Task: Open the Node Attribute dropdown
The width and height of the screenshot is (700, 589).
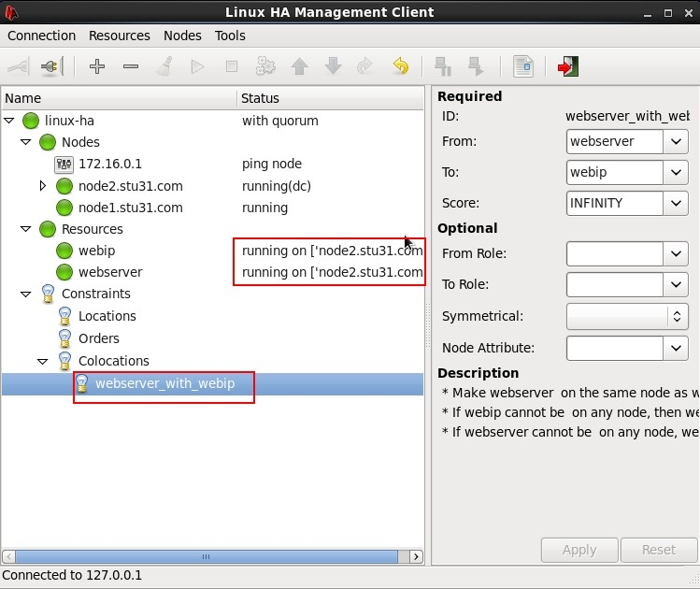Action: (x=676, y=348)
